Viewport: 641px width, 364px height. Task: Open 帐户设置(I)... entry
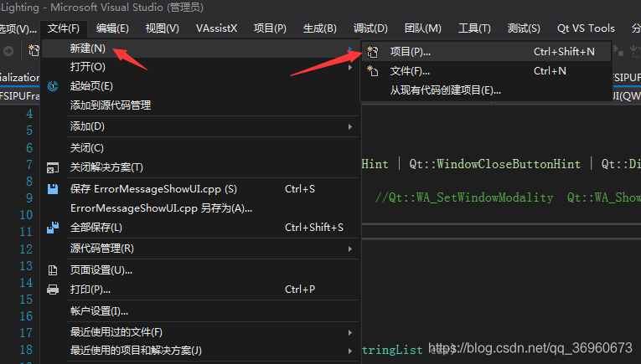tap(200, 311)
